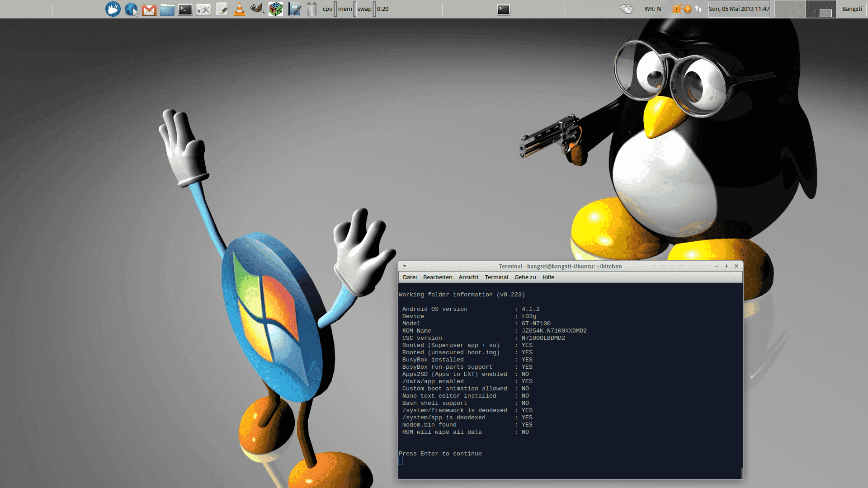This screenshot has height=488, width=868.
Task: Open the clock showing Son, 05 Mai 2013
Action: (x=739, y=9)
